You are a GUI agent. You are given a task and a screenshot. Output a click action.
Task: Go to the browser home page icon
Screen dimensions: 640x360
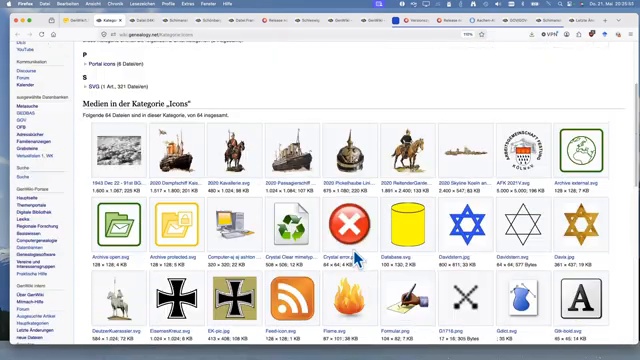(53, 35)
